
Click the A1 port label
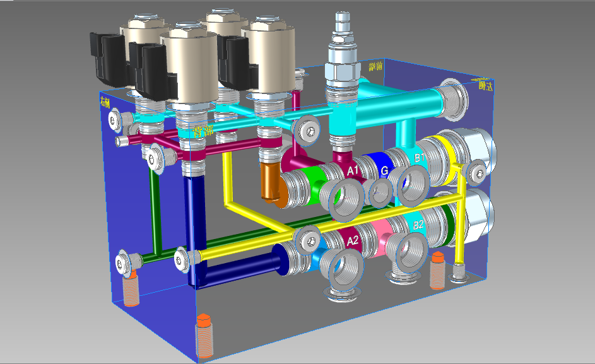(353, 171)
